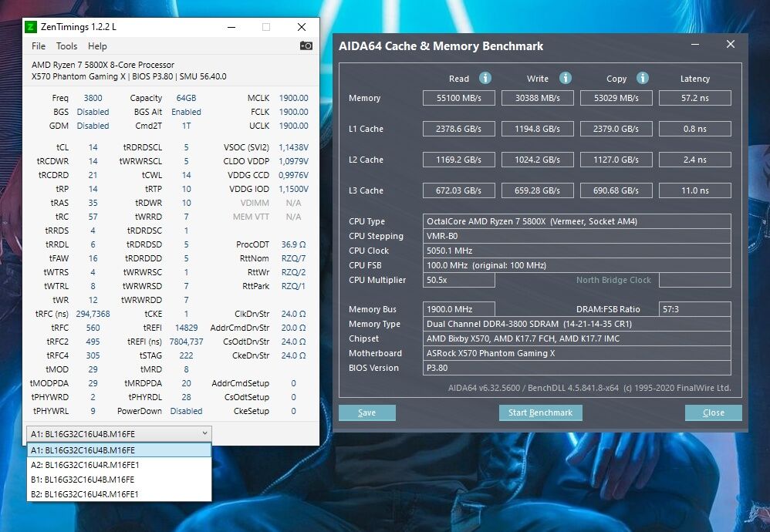Click L3 Cache Copy value 690.68 GB/s
This screenshot has height=532, width=770.
click(616, 190)
